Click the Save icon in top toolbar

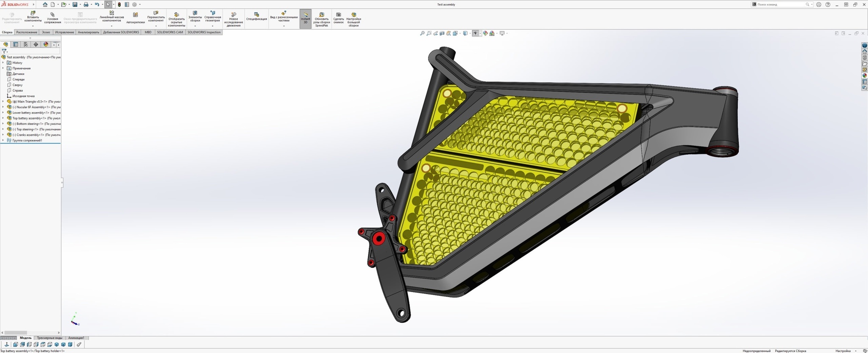point(75,5)
